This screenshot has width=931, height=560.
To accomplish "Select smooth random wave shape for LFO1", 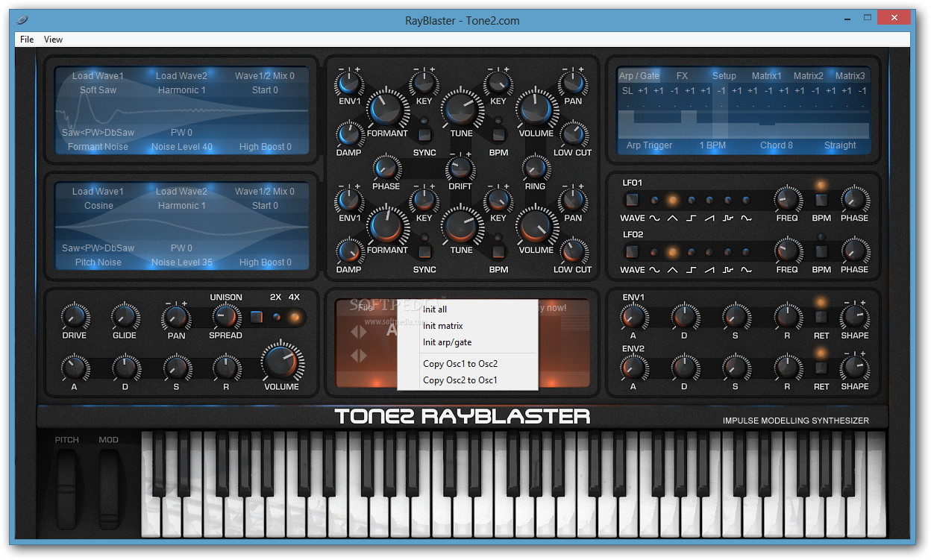I will point(746,218).
